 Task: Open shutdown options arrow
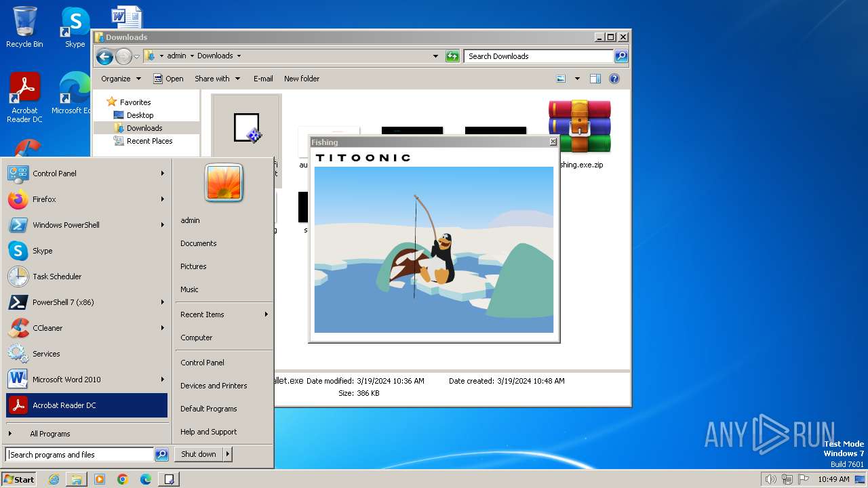point(227,454)
